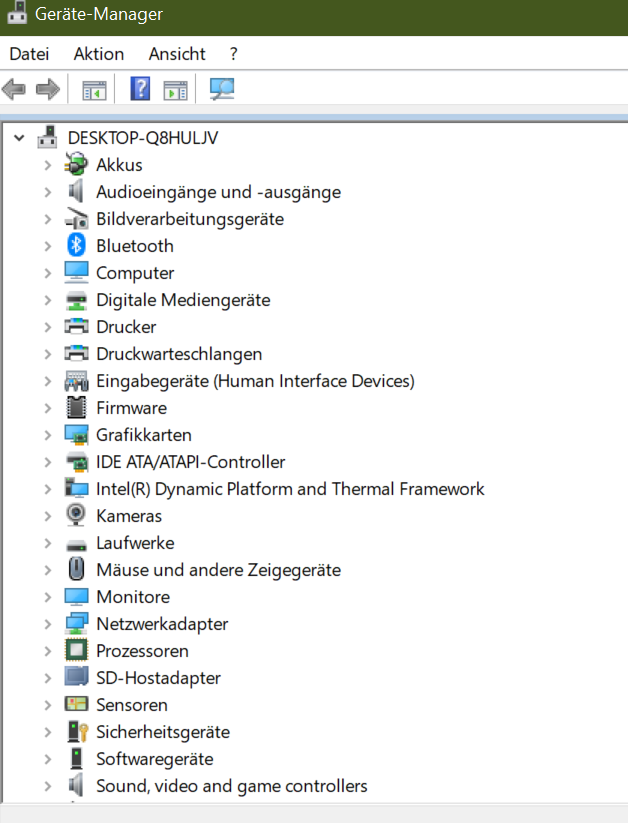Expand the Computer category
Screen dimensions: 628x823
click(x=47, y=273)
